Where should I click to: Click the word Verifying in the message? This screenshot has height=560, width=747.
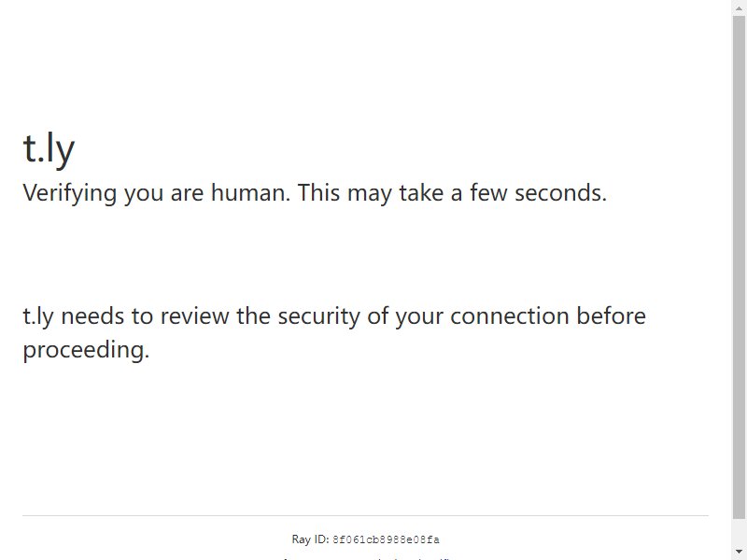pyautogui.click(x=69, y=193)
